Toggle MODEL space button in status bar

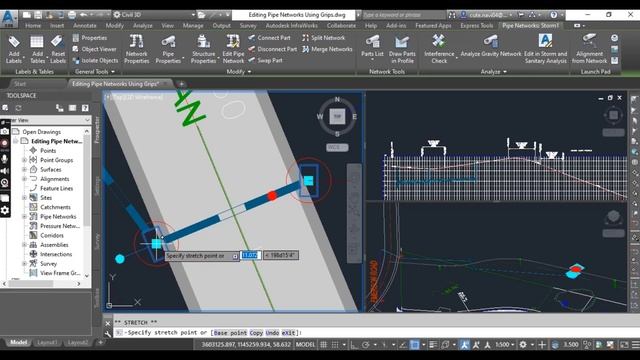305,344
